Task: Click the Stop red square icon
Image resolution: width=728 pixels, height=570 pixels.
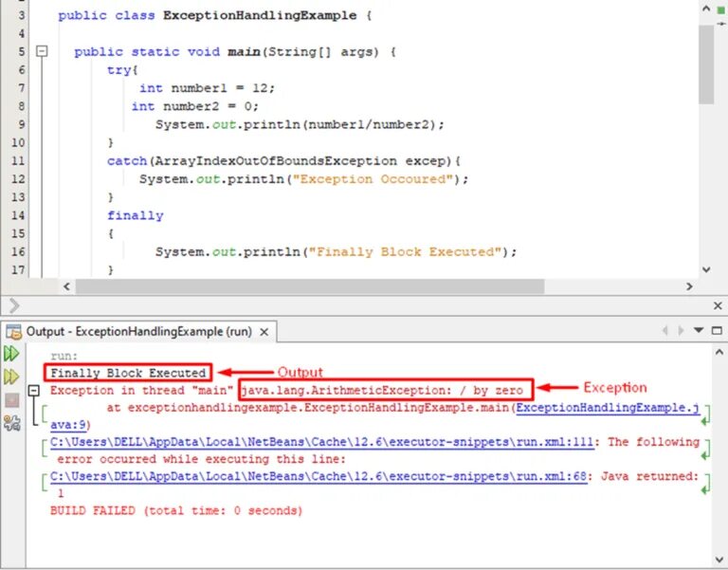Action: click(x=12, y=400)
